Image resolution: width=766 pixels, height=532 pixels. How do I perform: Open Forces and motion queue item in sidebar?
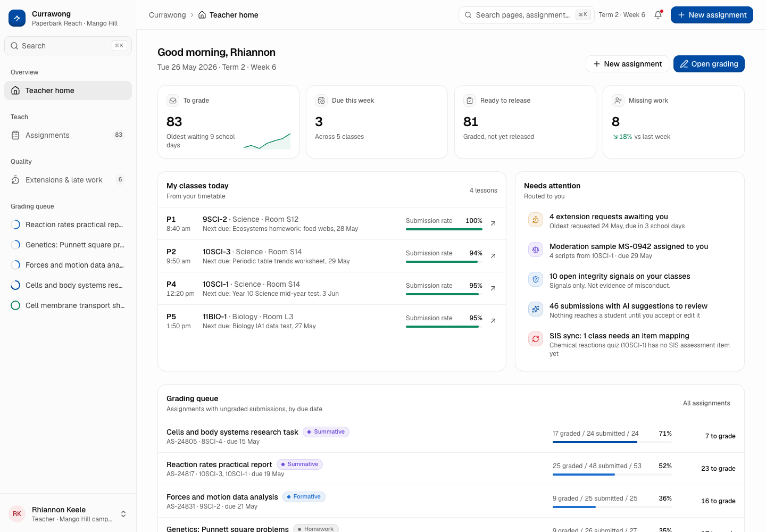68,265
